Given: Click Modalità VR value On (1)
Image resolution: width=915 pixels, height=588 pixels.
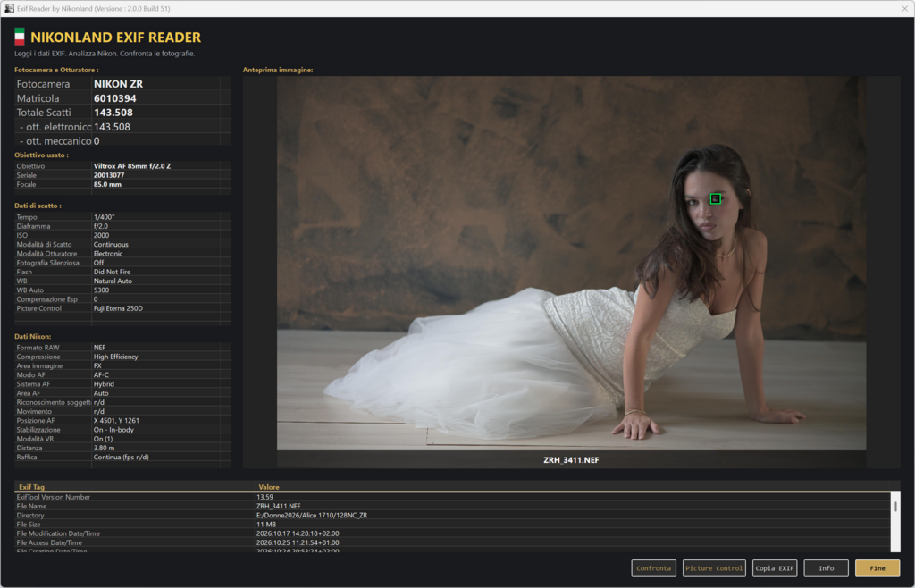Looking at the screenshot, I should (x=104, y=439).
